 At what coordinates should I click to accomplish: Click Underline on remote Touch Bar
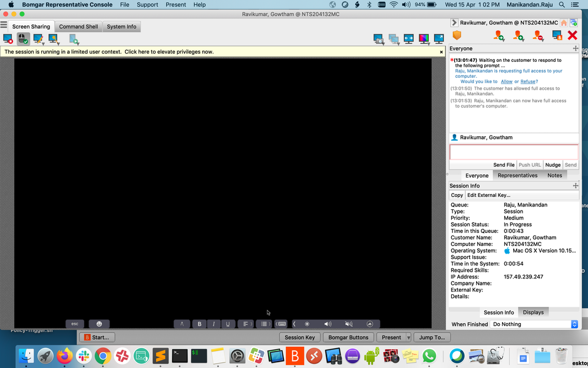pos(227,324)
